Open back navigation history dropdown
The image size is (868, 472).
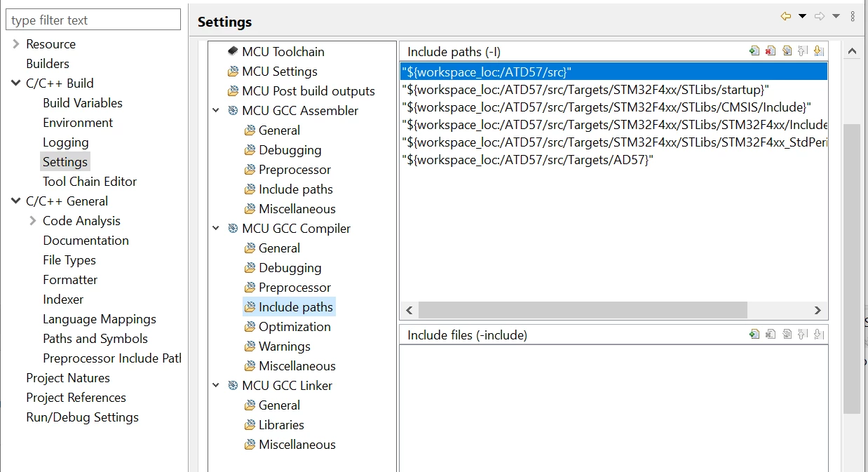click(x=803, y=16)
